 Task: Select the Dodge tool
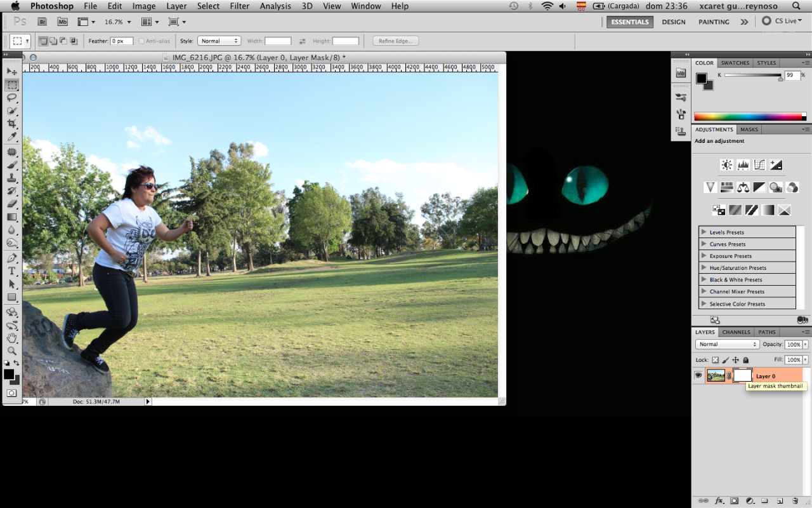click(12, 243)
